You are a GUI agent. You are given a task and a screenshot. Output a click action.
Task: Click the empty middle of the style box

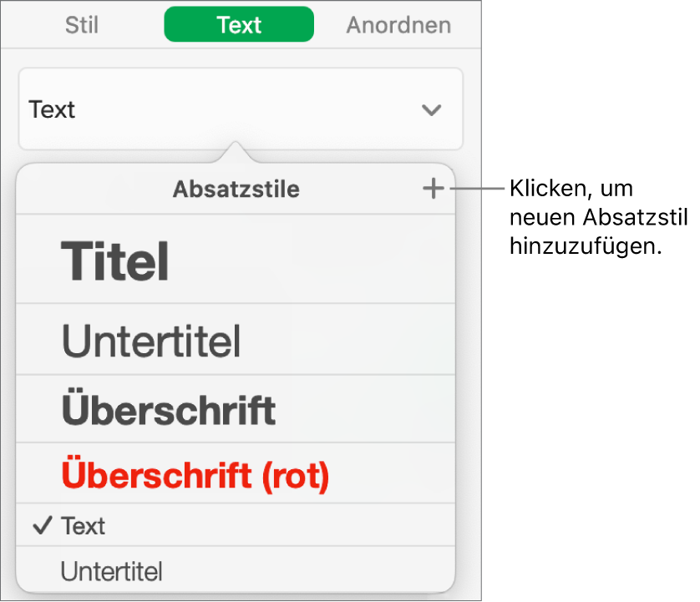(251, 109)
